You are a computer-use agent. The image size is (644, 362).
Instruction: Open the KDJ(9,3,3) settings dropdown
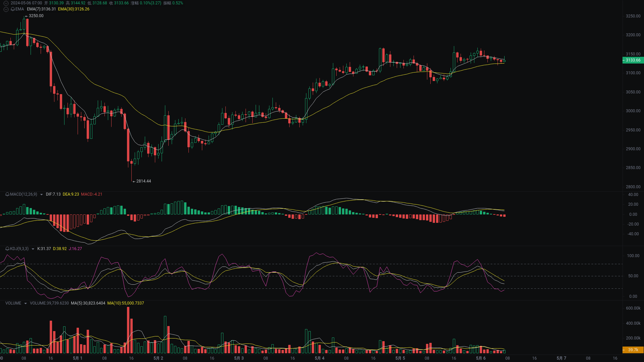[33, 249]
